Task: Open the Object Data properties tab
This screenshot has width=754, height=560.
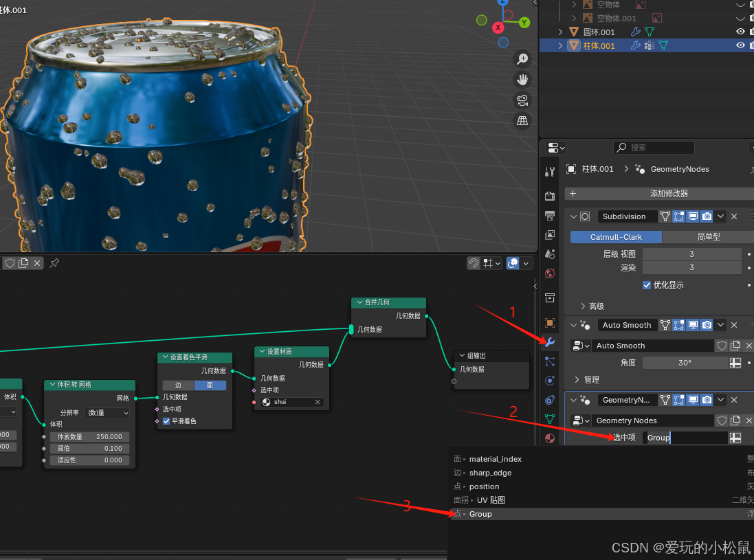Action: 550,419
